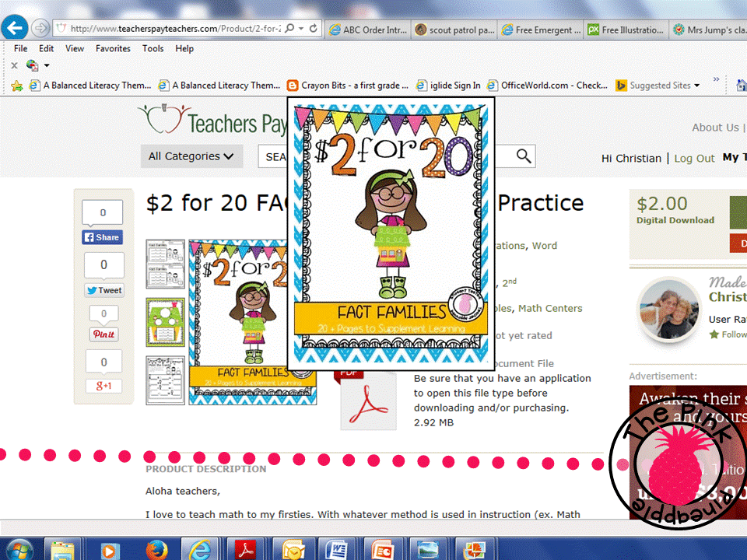Click the seller profile photo
The height and width of the screenshot is (560, 747).
[x=669, y=310]
